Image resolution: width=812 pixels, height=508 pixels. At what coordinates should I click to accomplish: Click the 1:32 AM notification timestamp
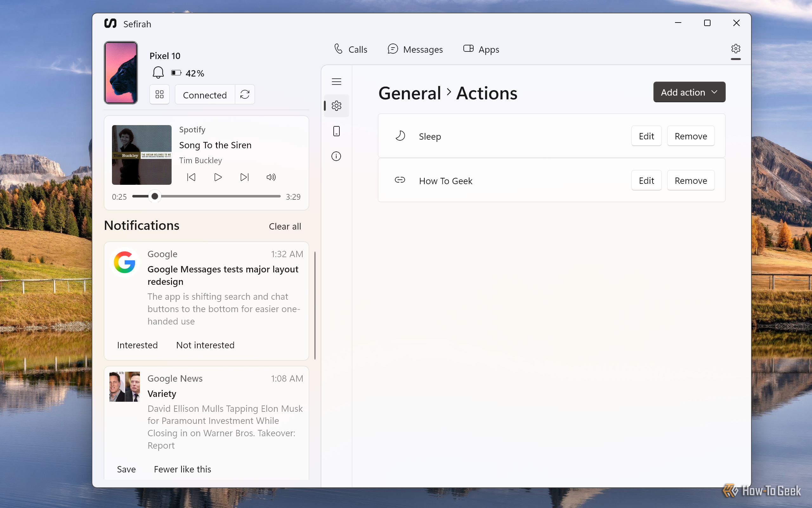coord(287,254)
